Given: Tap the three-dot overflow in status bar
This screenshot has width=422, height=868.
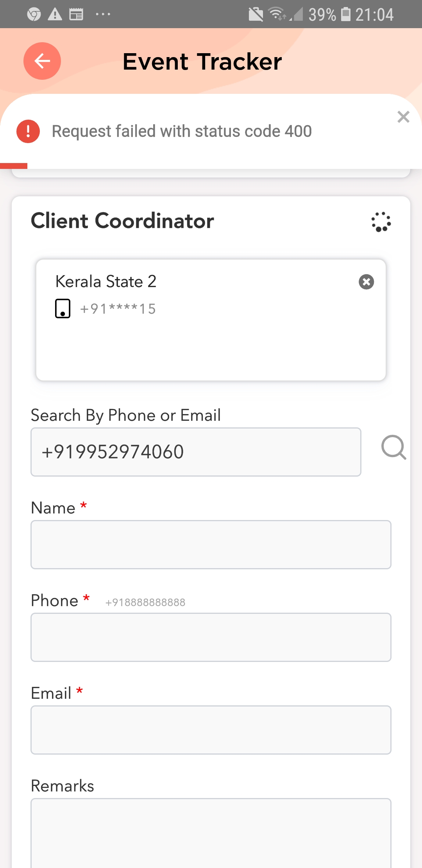Looking at the screenshot, I should pyautogui.click(x=103, y=14).
